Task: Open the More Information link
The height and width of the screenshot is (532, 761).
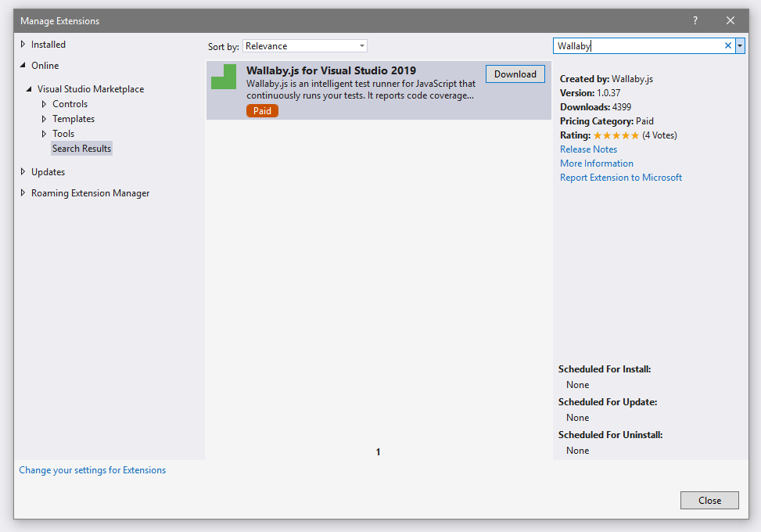Action: [x=597, y=163]
